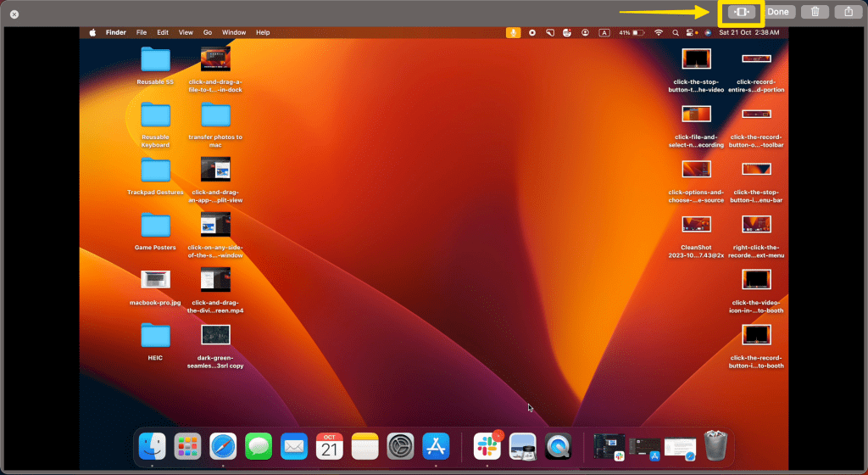Open Control Center in menu bar
This screenshot has width=868, height=475.
692,33
